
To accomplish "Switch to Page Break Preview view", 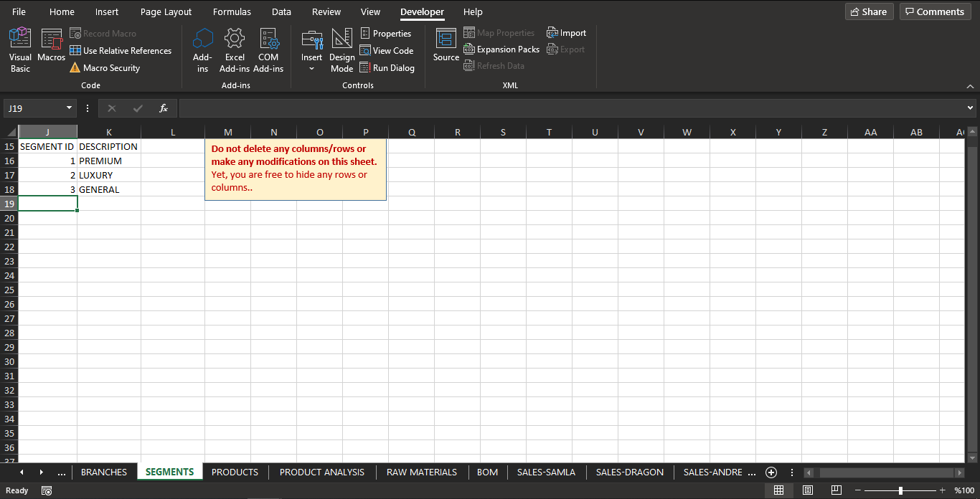I will pyautogui.click(x=836, y=490).
